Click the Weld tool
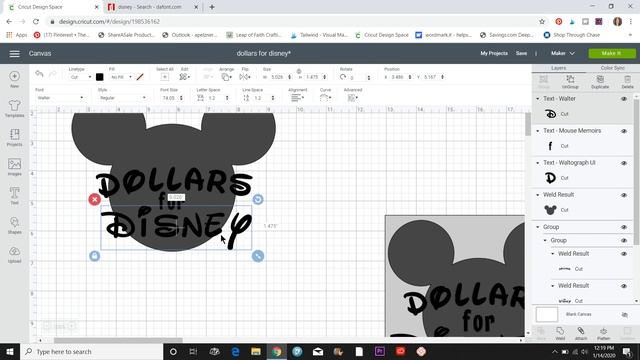The height and width of the screenshot is (360, 640). click(560, 333)
